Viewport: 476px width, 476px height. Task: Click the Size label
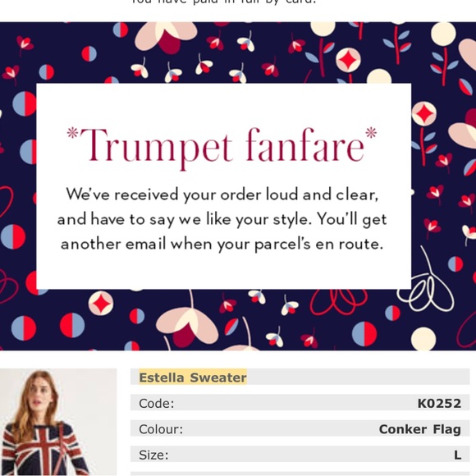click(153, 455)
